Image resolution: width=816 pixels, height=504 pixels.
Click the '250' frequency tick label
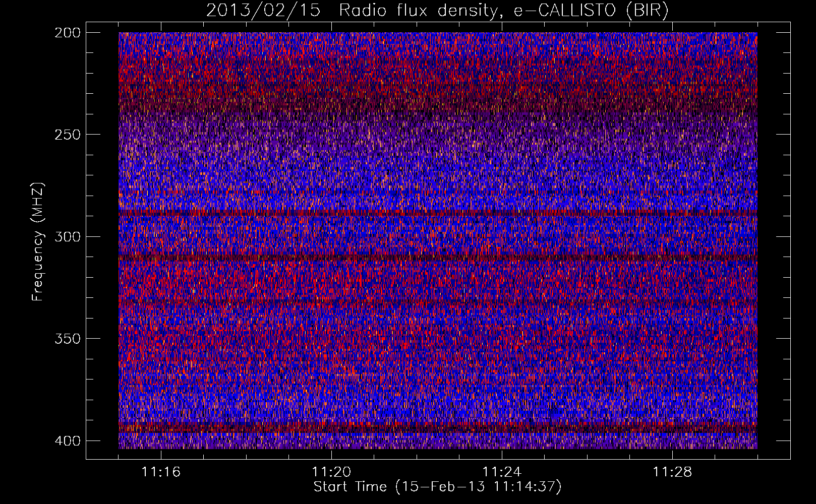(67, 135)
